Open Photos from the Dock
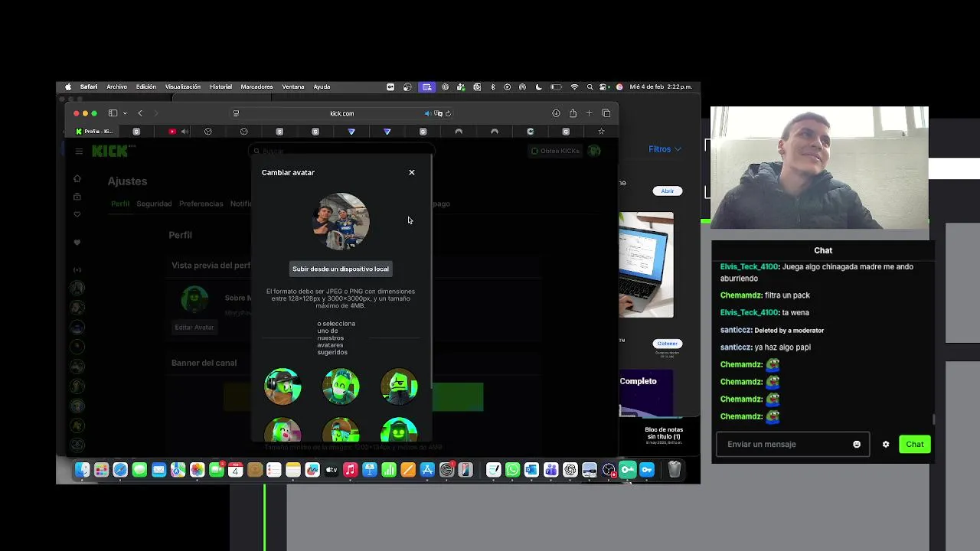 197,470
